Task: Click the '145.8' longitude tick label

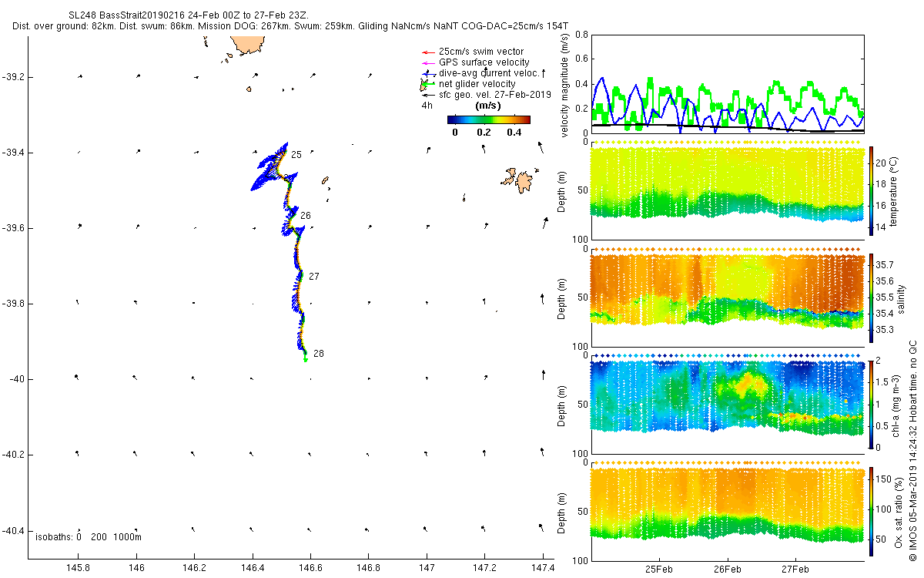Action: coord(78,568)
